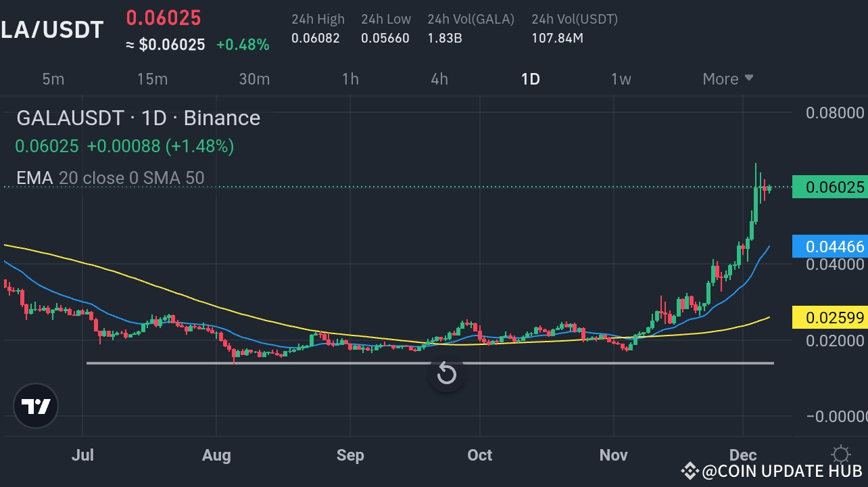Click the 0.08000 price axis label
Screen dimensions: 868x487
[x=835, y=112]
